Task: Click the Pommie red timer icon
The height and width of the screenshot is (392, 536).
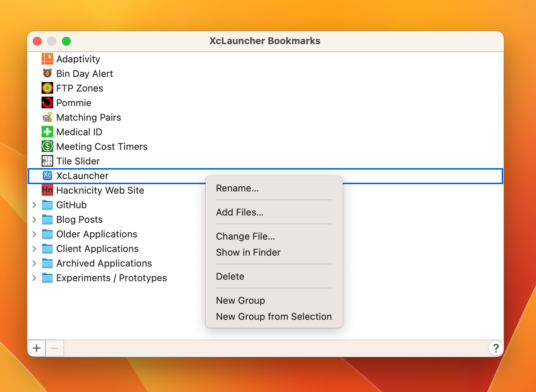Action: [47, 102]
